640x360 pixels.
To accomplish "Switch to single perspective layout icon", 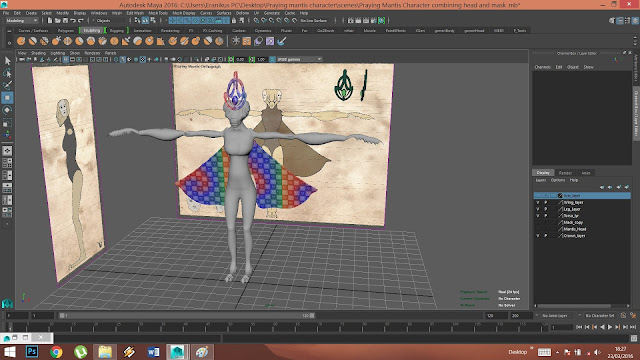I will (7, 151).
